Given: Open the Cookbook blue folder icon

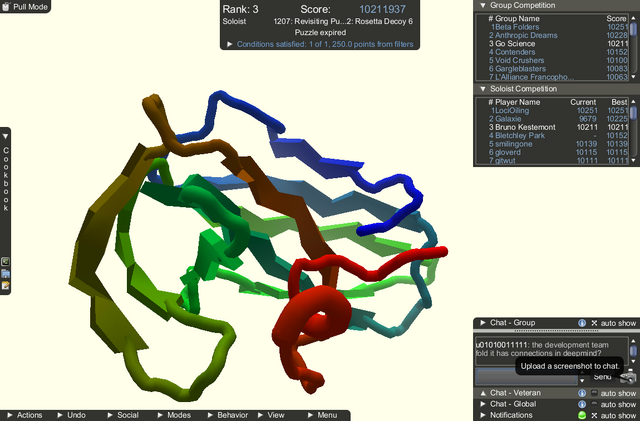Looking at the screenshot, I should pos(5,274).
